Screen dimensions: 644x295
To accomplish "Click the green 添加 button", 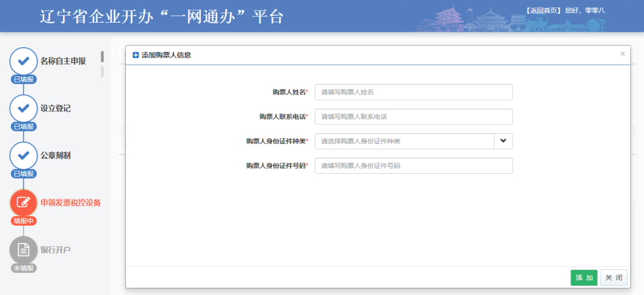I will [584, 278].
